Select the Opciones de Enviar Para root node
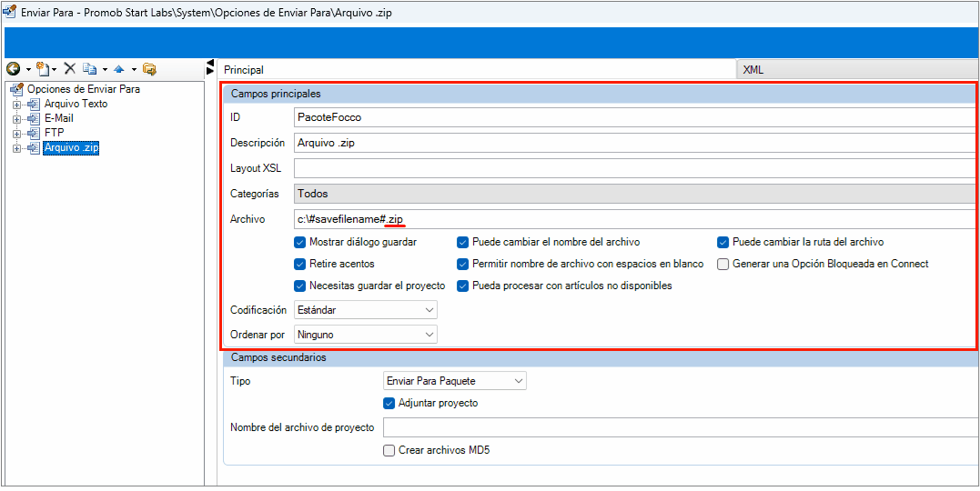 (x=83, y=89)
